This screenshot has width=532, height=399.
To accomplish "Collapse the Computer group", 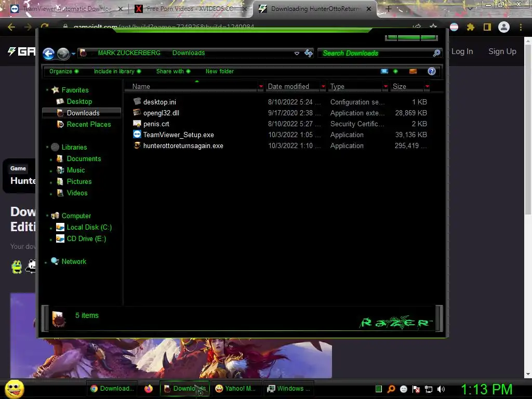I will tap(47, 216).
